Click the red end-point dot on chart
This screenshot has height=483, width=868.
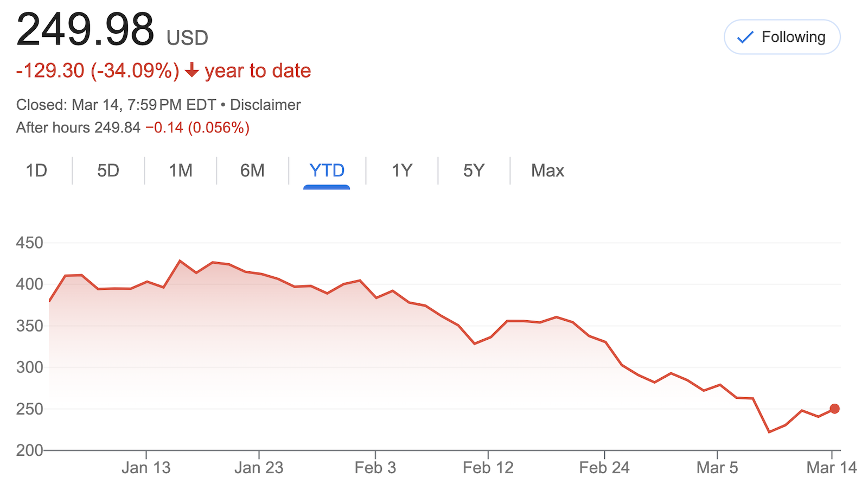pos(834,409)
